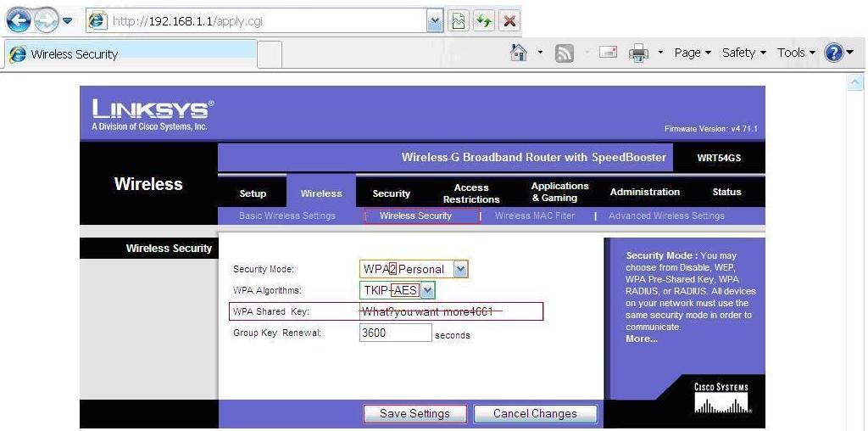The height and width of the screenshot is (431, 868).
Task: Click the Wireless-G Broadband Router with SpeedBooster title
Action: [534, 157]
